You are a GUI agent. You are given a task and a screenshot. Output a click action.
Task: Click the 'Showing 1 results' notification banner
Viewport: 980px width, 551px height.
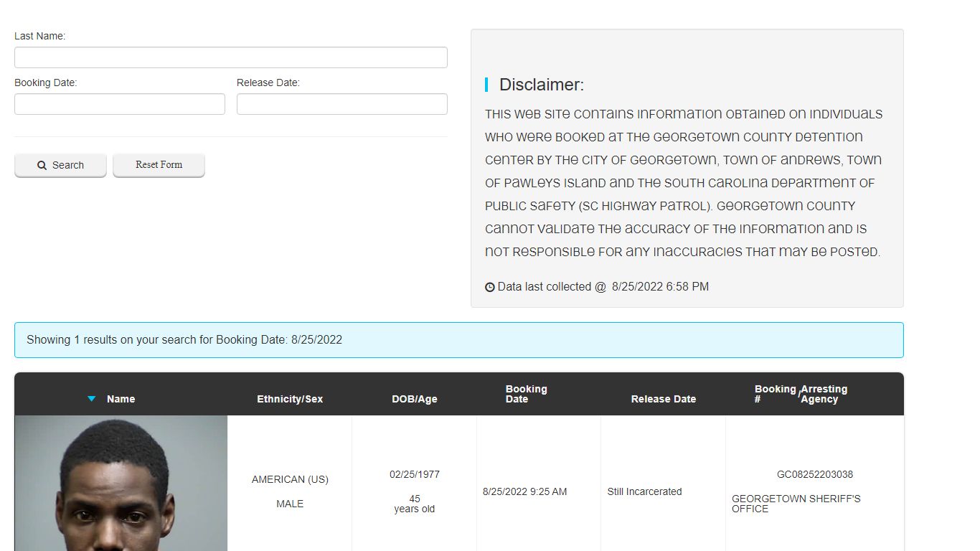[x=459, y=340]
